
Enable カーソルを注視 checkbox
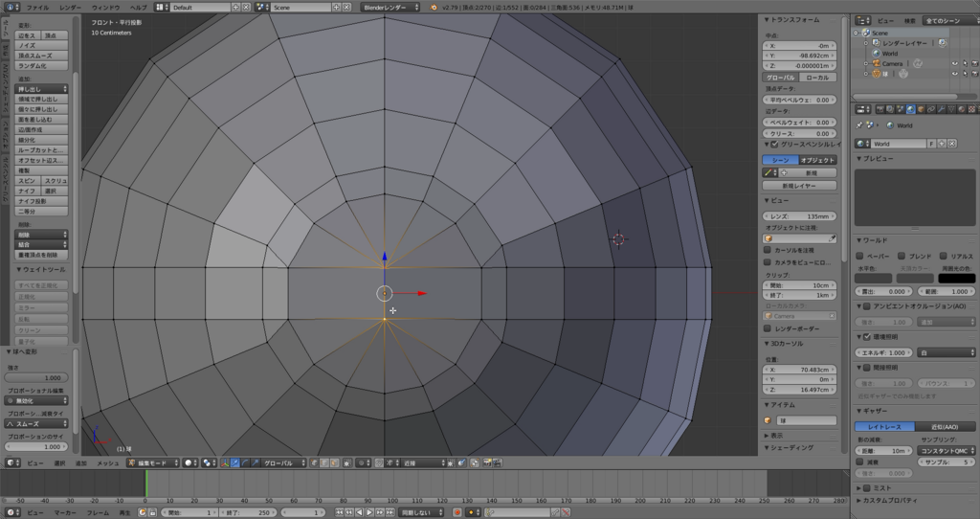tap(768, 250)
